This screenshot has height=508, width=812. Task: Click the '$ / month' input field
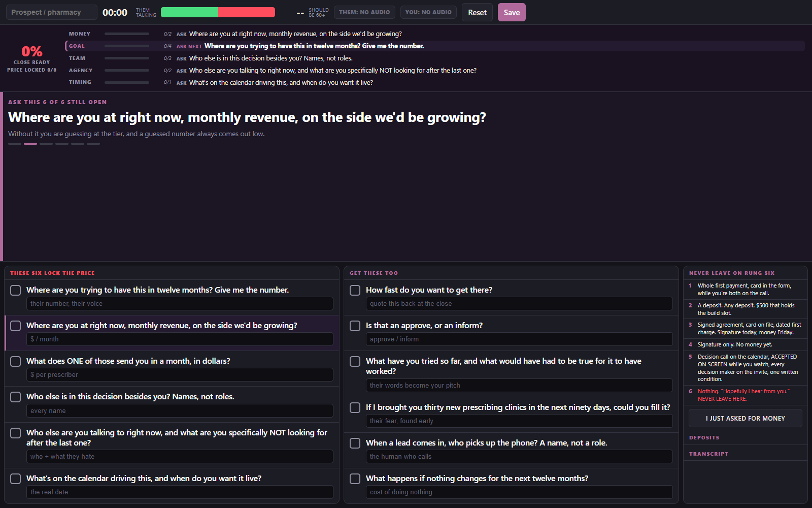(x=180, y=339)
